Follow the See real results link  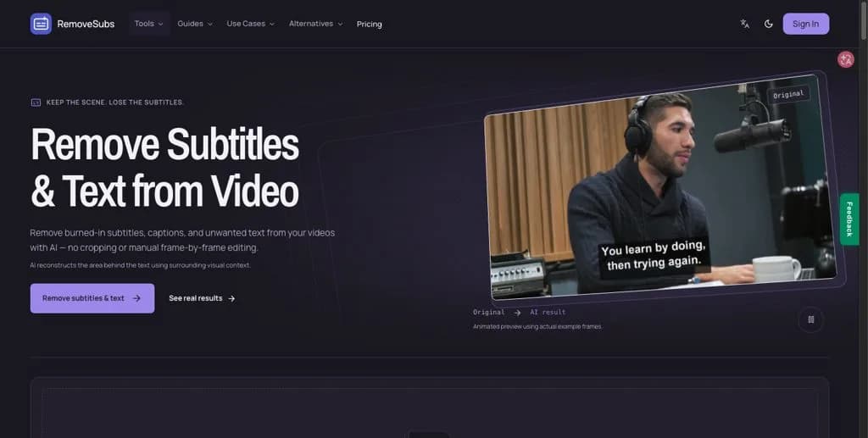202,298
